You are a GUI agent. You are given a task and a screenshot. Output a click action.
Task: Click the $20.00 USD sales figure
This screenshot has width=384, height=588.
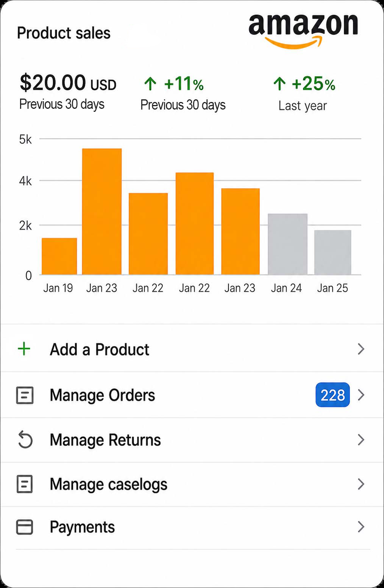(68, 83)
